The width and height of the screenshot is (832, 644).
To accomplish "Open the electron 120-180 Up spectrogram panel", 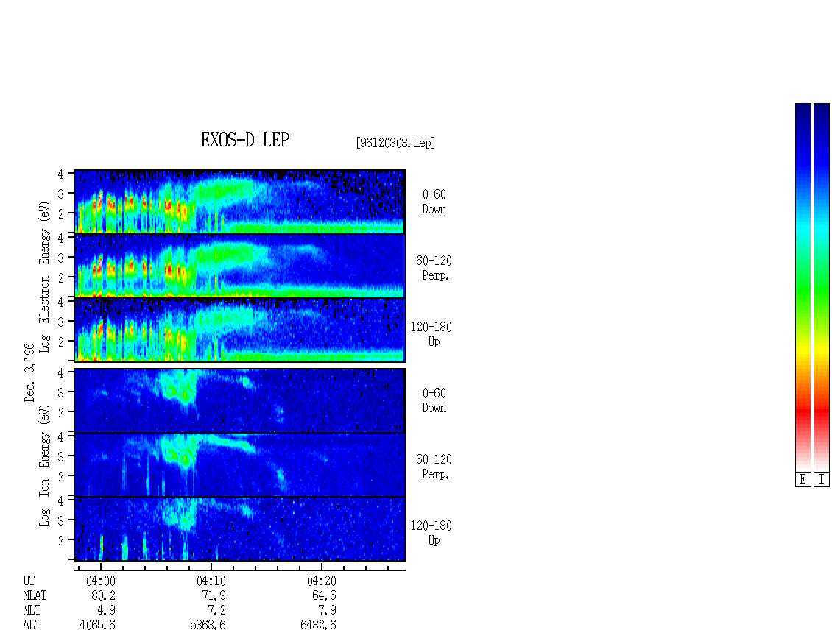I will (x=240, y=330).
